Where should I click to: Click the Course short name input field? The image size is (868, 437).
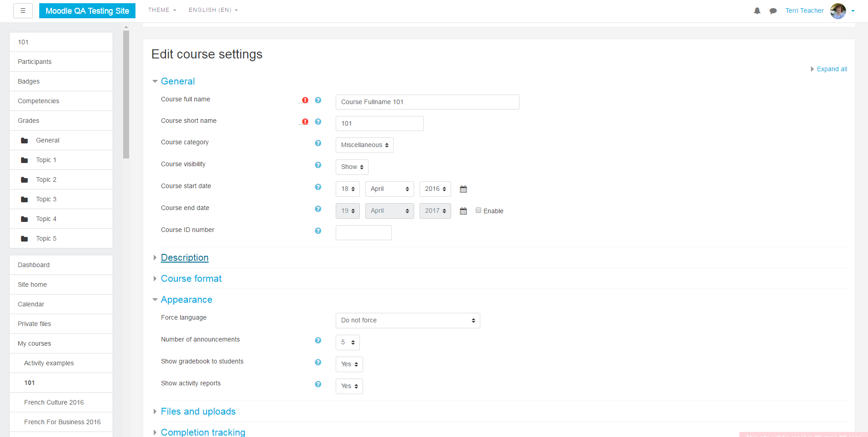[x=379, y=123]
